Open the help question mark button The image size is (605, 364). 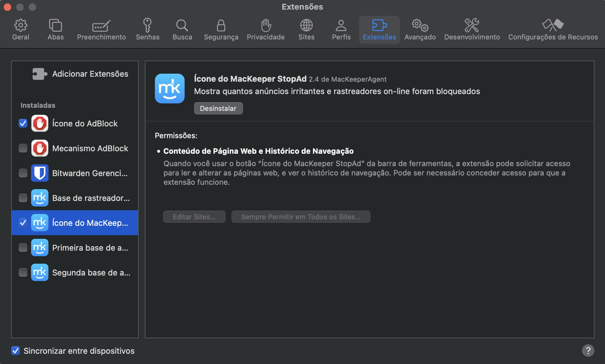[588, 351]
